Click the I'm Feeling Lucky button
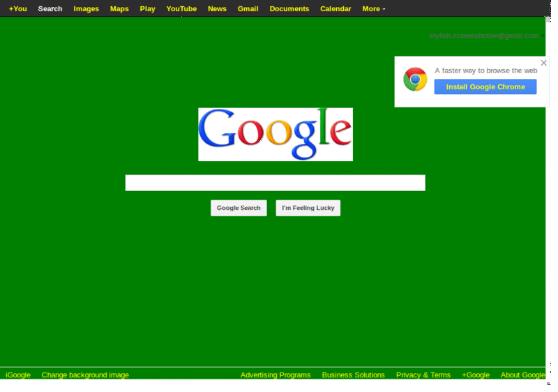The image size is (558, 392). [x=308, y=208]
